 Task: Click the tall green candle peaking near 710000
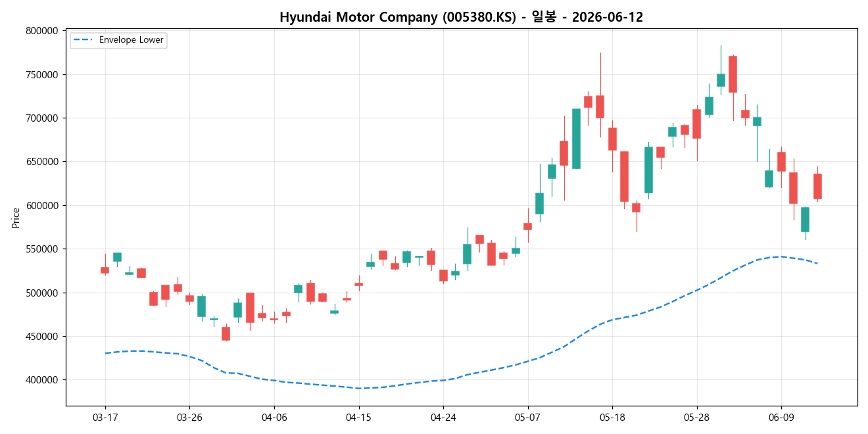(x=576, y=139)
